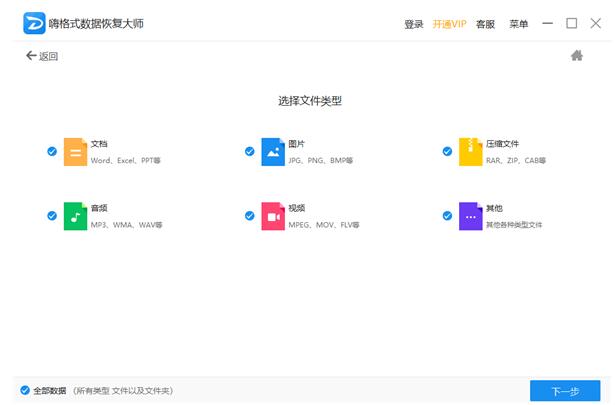Click the 'MP3、WMA、WAV' description text
This screenshot has width=615, height=405.
click(126, 225)
